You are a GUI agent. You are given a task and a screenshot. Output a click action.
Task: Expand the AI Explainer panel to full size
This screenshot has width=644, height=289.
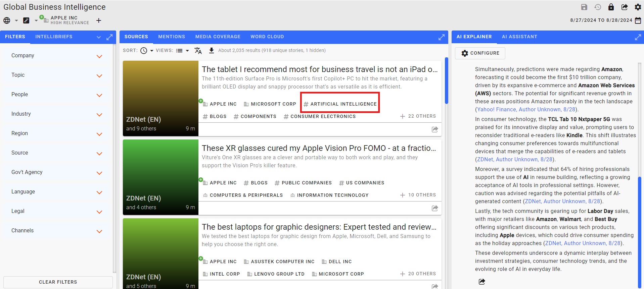point(638,37)
